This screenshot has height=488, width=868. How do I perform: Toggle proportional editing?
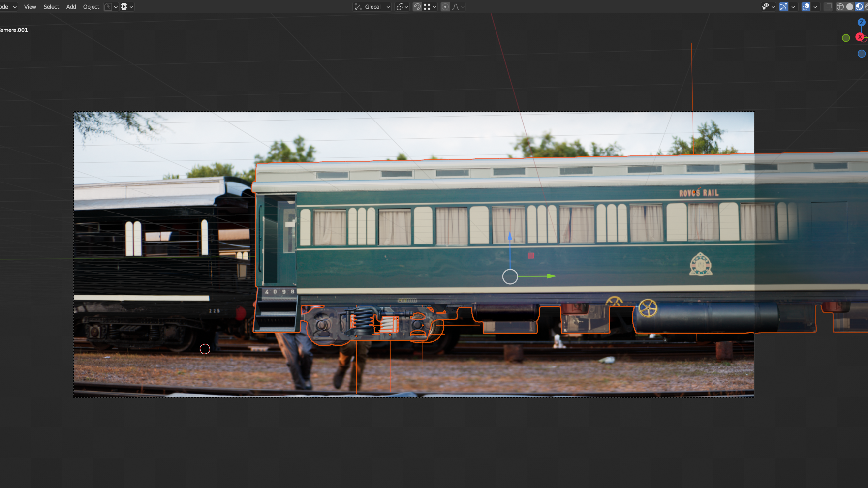point(445,7)
